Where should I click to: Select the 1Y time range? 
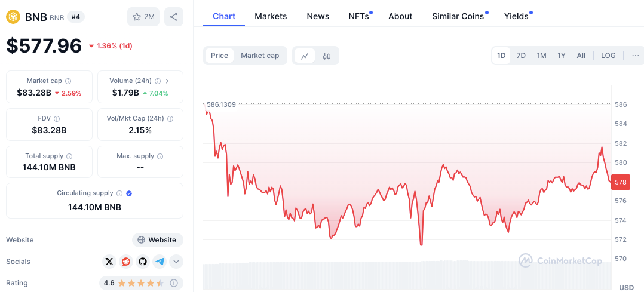(562, 56)
